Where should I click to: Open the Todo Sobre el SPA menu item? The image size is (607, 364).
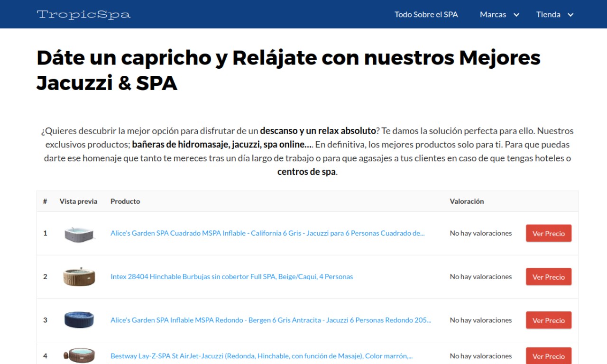click(426, 14)
